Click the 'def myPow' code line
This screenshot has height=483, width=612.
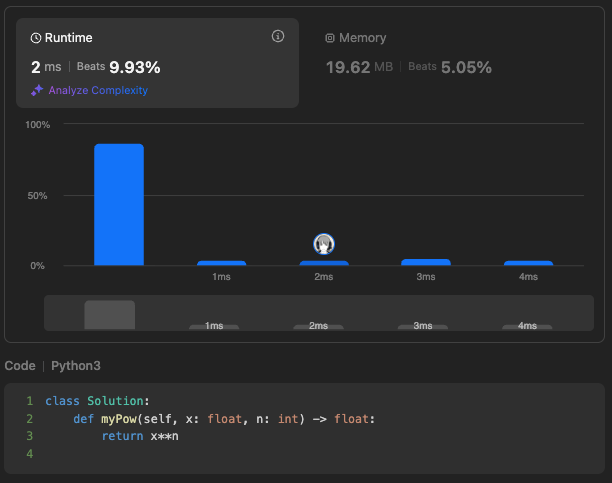tap(224, 419)
